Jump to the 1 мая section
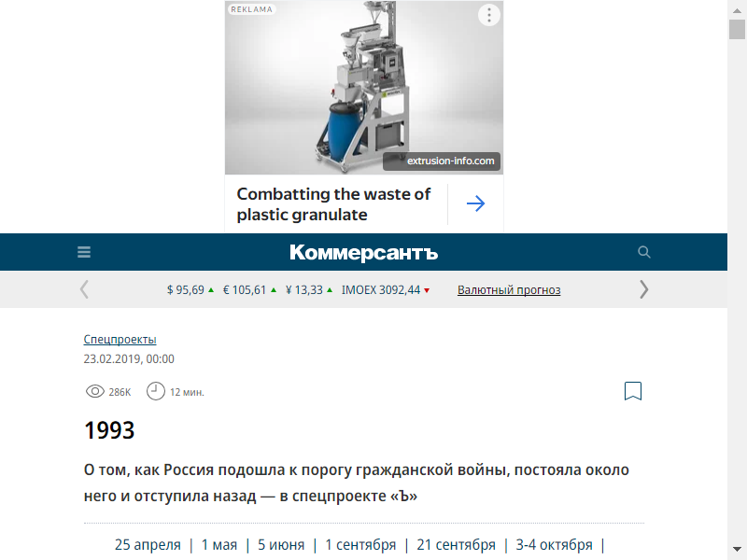747x560 pixels. click(x=219, y=545)
